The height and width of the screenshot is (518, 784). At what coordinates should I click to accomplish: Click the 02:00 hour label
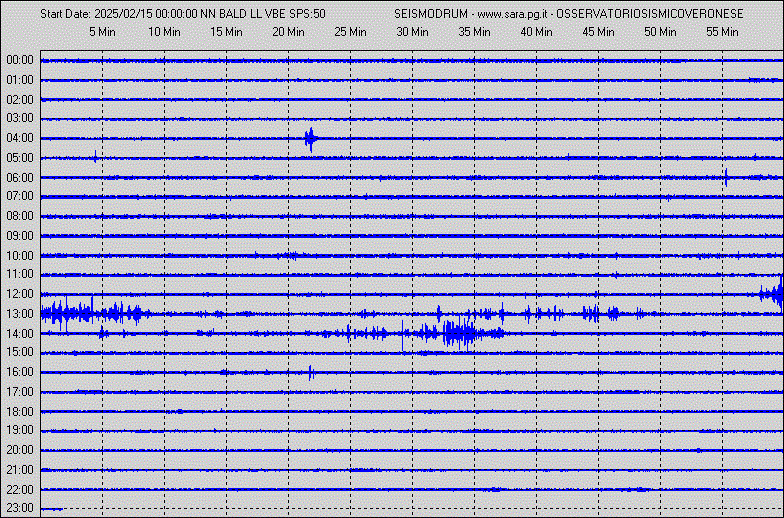pos(20,100)
